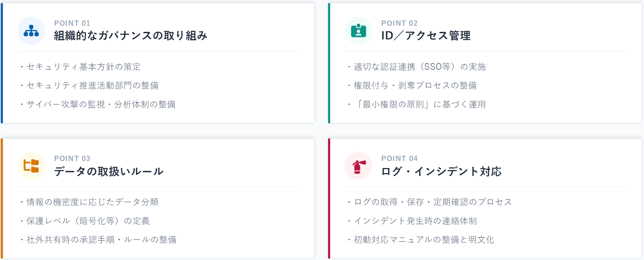Select 社外共有時の承認手順・ルールの整備 item

[101, 239]
